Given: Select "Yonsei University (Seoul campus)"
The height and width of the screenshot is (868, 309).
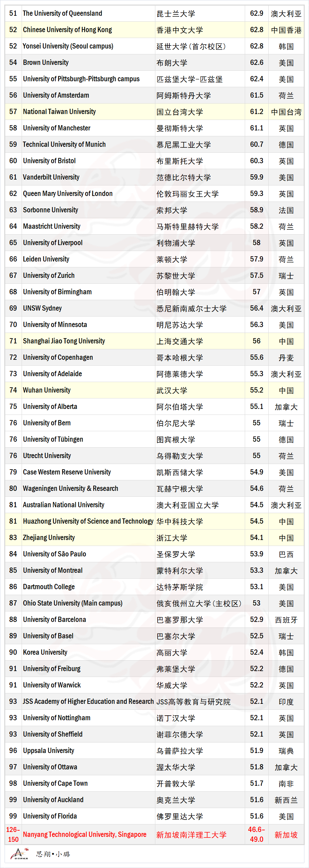Looking at the screenshot, I should pyautogui.click(x=68, y=46).
